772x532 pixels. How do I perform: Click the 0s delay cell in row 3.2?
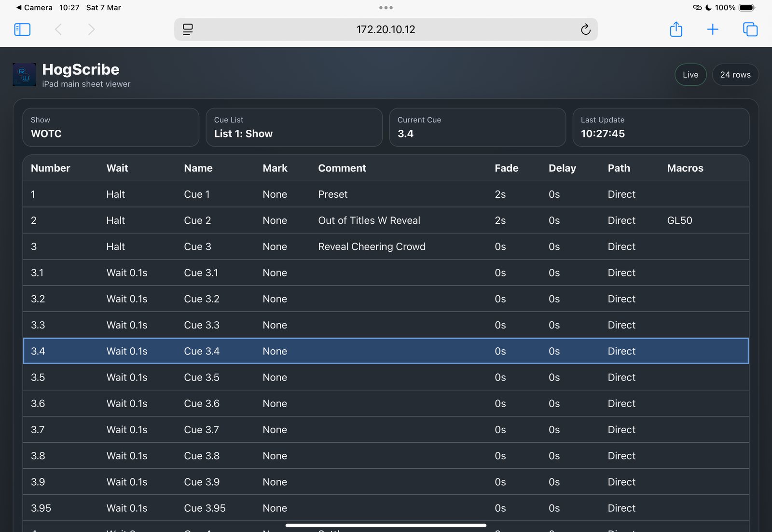click(554, 299)
